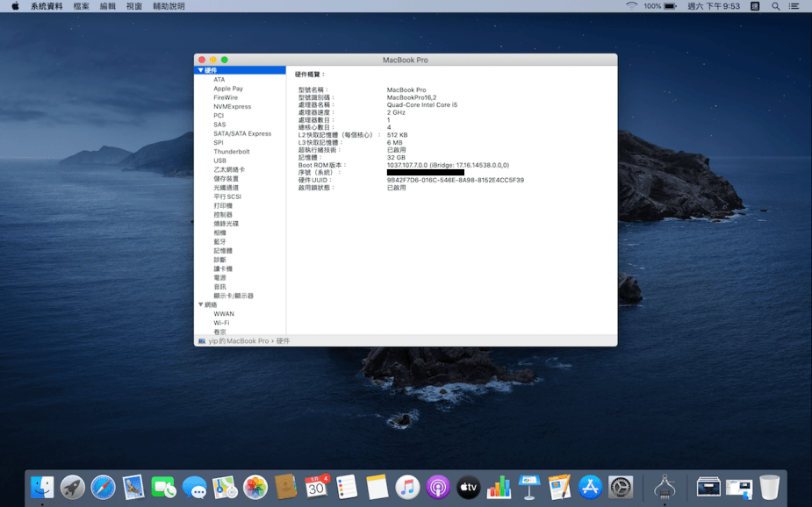Click the battery 100% status indicator

[659, 6]
